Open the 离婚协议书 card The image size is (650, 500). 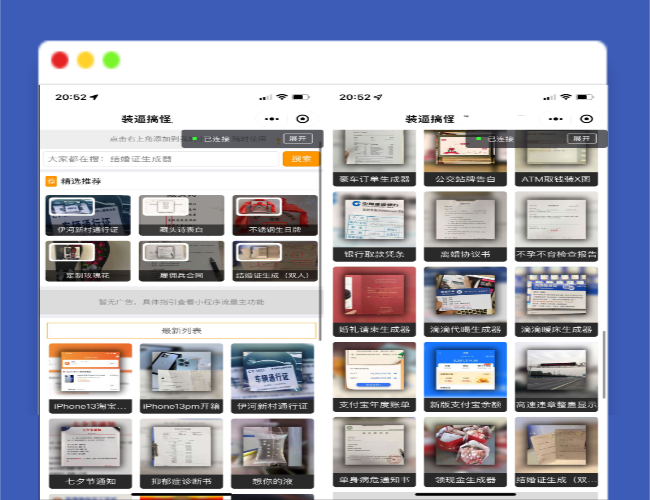click(465, 226)
